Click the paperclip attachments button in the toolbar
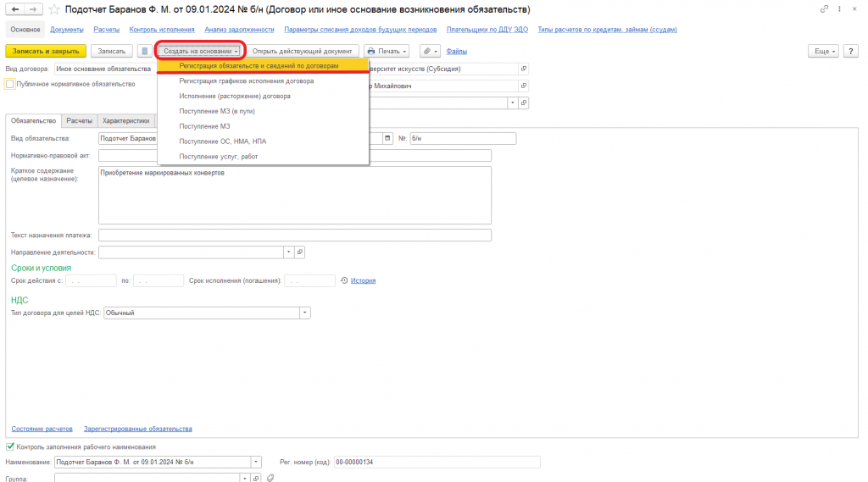Screen dimensions: 868x482 point(430,51)
